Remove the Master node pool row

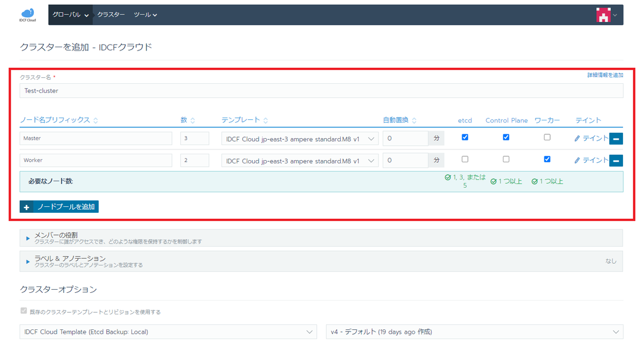click(616, 139)
